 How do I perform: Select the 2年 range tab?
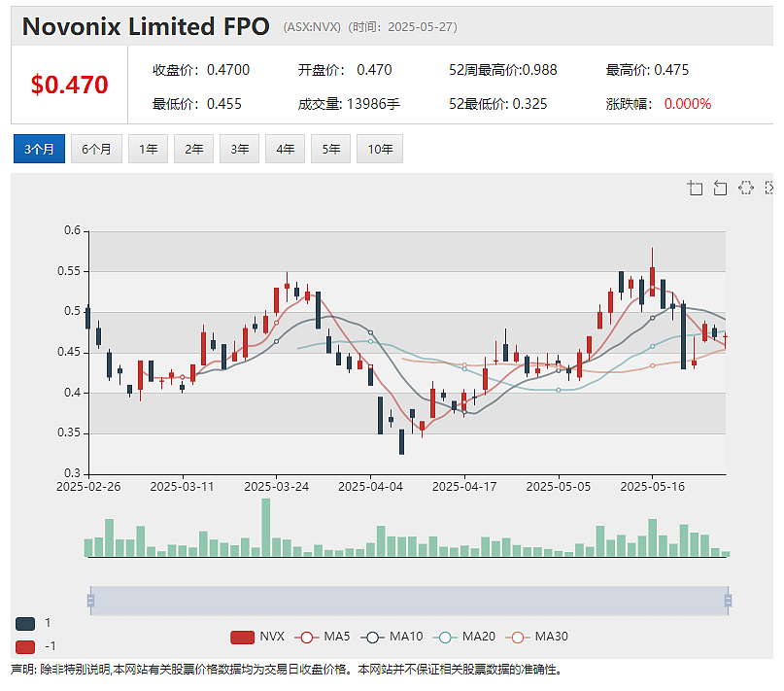[194, 149]
